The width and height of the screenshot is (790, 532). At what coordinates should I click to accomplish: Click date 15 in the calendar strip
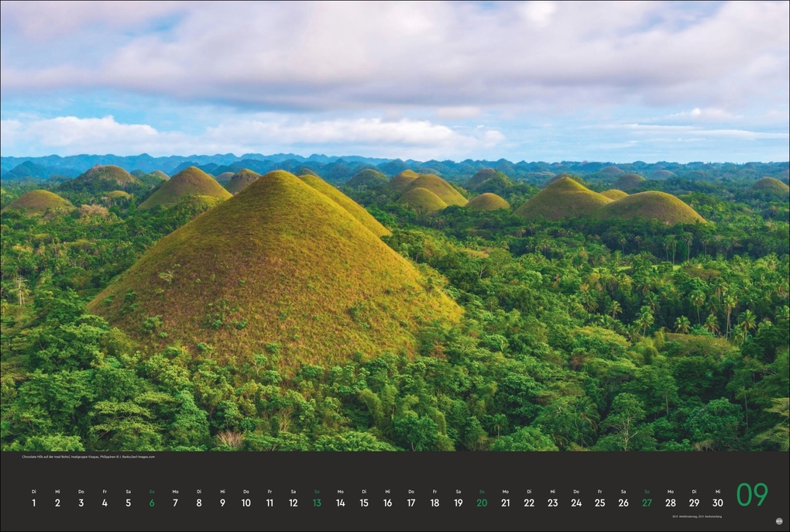pyautogui.click(x=364, y=503)
